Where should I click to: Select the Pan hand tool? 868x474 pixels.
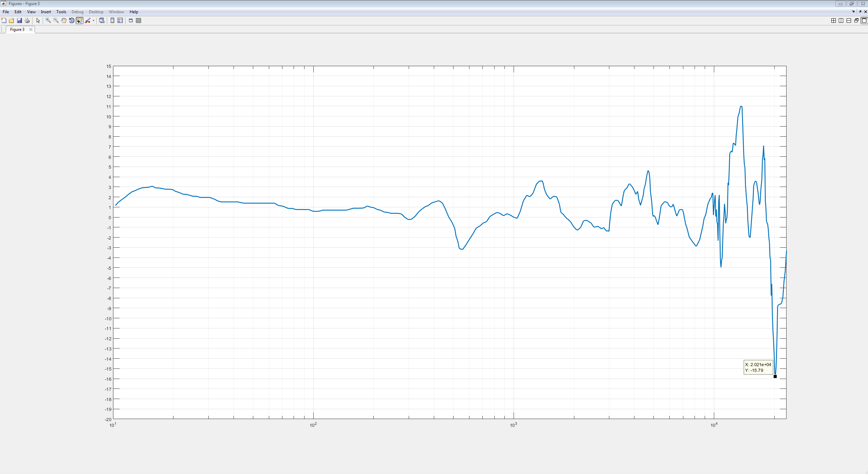click(x=64, y=20)
